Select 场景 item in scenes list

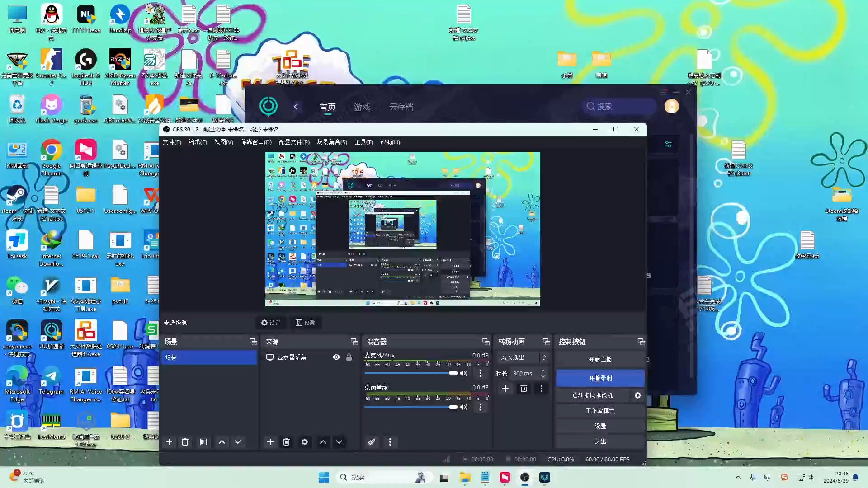click(209, 357)
